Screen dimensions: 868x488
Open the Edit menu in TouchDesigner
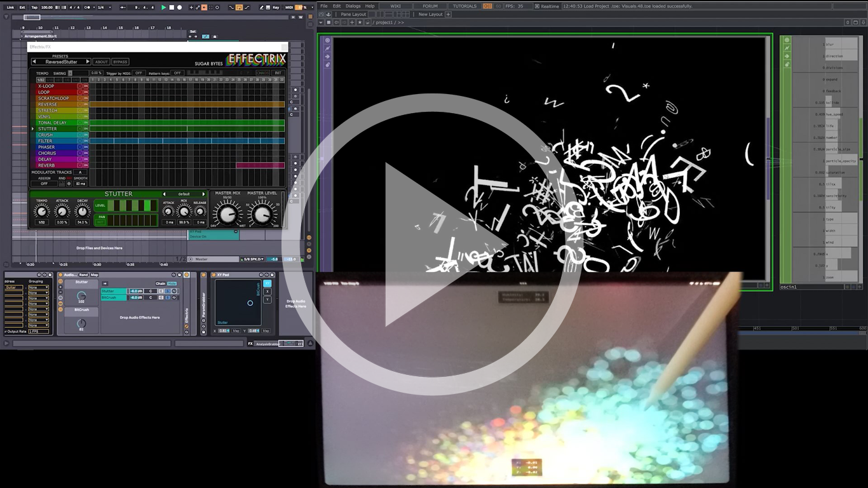(337, 6)
